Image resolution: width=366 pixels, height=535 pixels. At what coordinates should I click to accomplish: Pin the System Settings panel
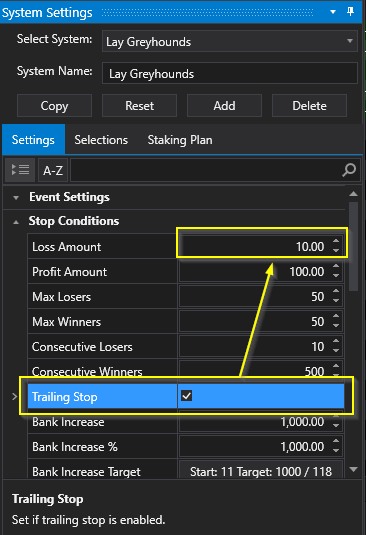pyautogui.click(x=350, y=12)
